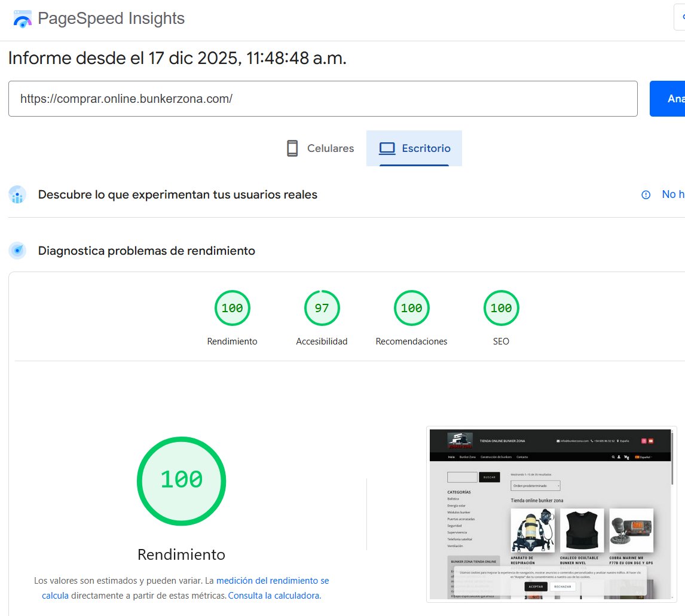
Task: Switch to the Escritorio tab
Action: (415, 148)
